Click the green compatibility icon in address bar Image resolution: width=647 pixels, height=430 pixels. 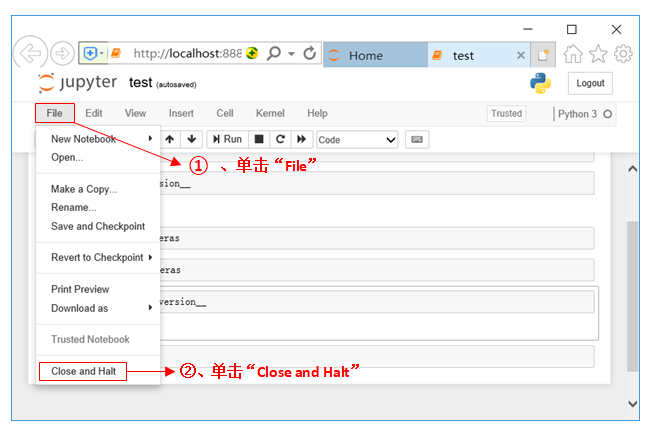tap(252, 53)
